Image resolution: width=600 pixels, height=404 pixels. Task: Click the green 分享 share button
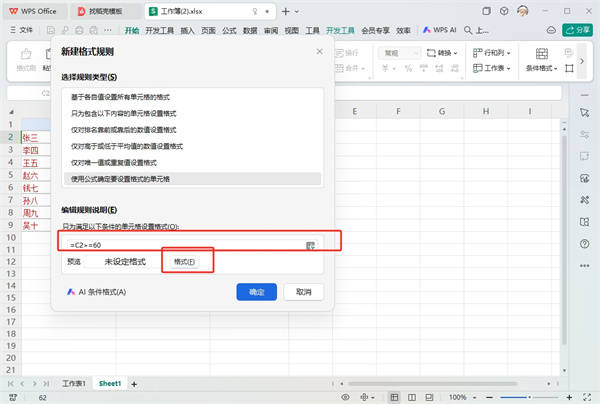tap(577, 30)
